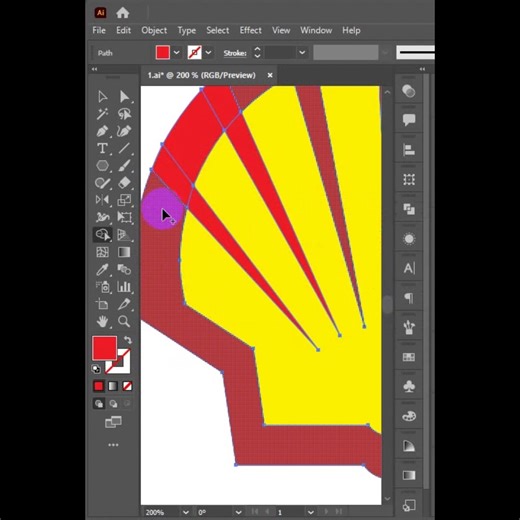The width and height of the screenshot is (520, 520).
Task: Open the Help menu
Action: tap(351, 31)
